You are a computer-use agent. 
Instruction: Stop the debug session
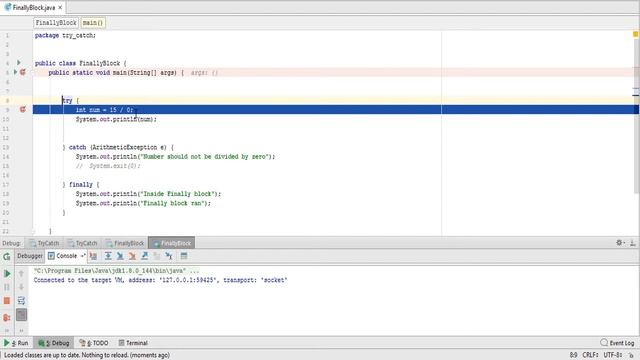7,301
